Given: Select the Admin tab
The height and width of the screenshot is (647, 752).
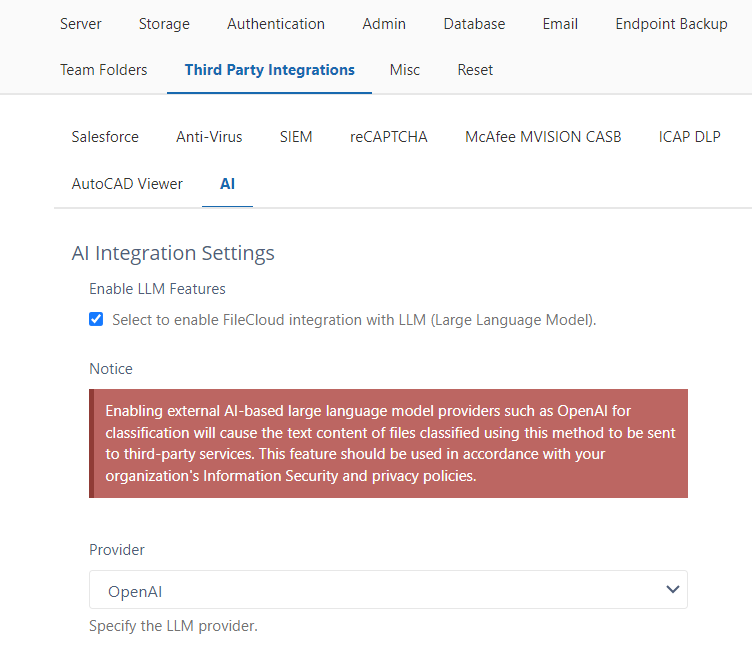Looking at the screenshot, I should click(x=384, y=24).
